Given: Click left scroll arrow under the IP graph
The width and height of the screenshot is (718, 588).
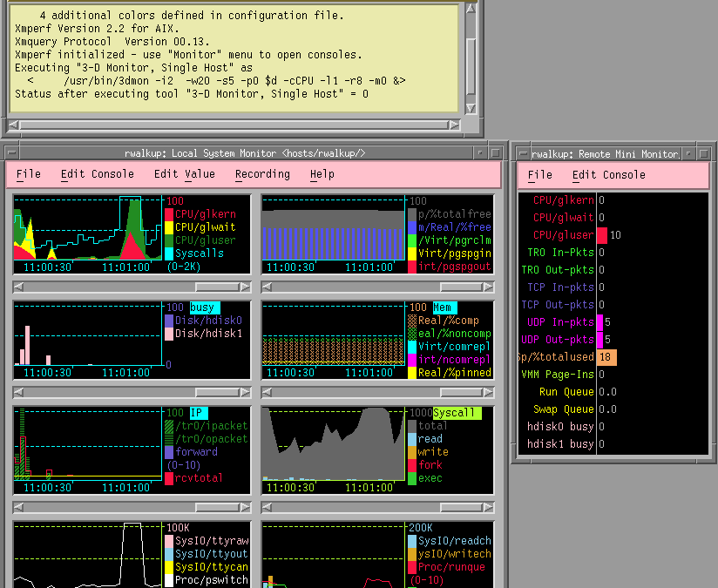Looking at the screenshot, I should (x=17, y=507).
